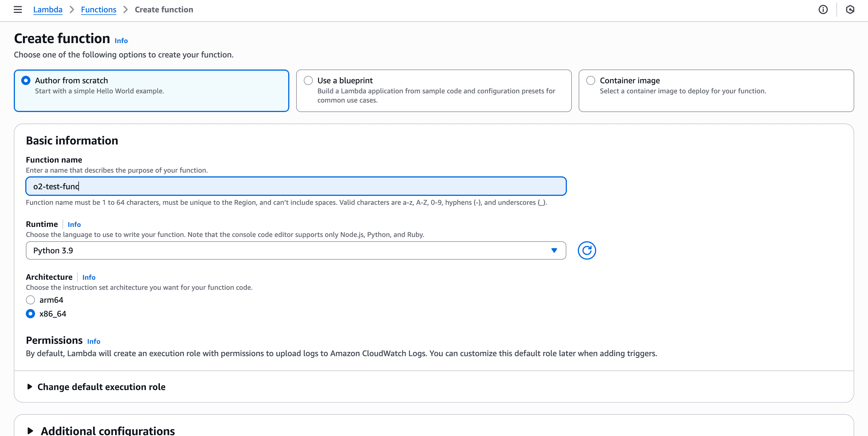Expand "Additional configurations"
This screenshot has height=436, width=868.
pyautogui.click(x=107, y=431)
